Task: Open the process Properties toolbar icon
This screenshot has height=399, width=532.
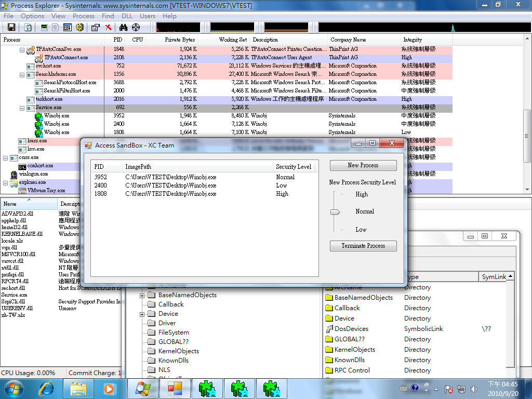Action: click(96, 28)
